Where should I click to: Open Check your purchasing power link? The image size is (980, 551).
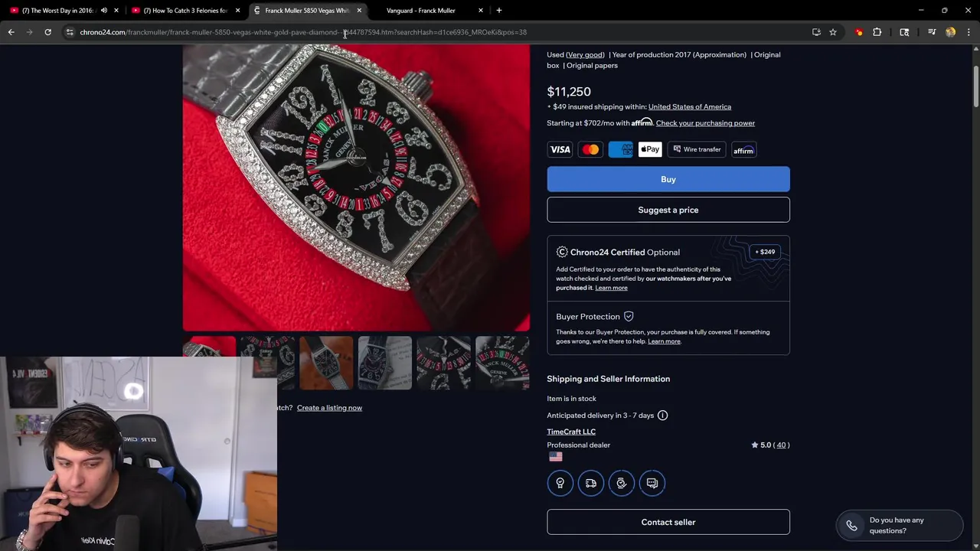(x=705, y=123)
